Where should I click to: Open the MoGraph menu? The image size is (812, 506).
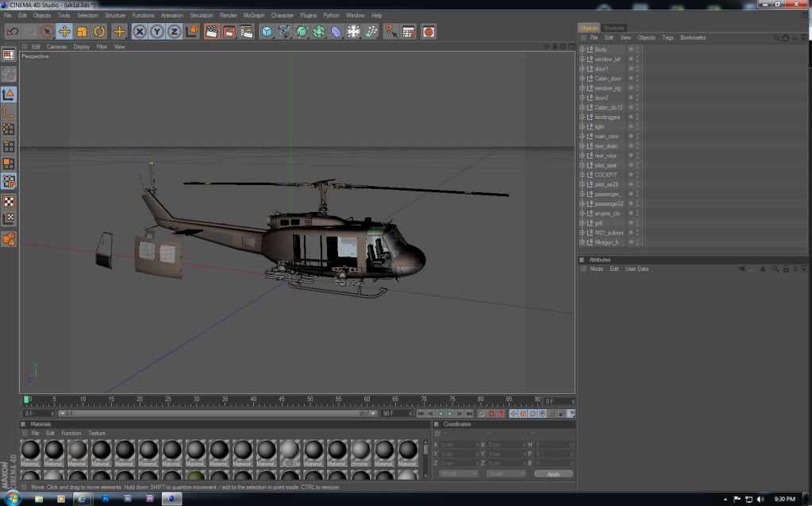coord(254,15)
